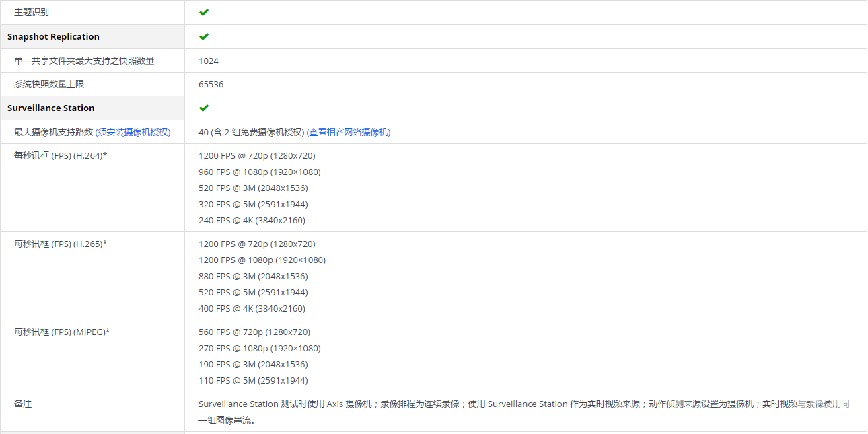
Task: Click the value 65536
Action: (211, 84)
